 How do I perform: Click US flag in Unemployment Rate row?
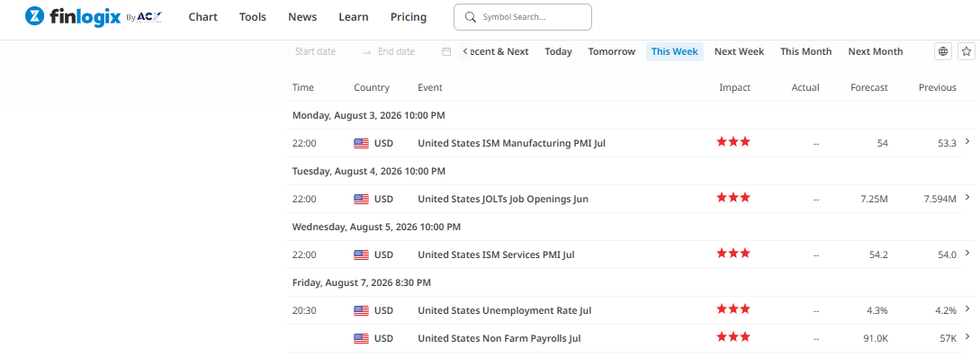click(361, 310)
